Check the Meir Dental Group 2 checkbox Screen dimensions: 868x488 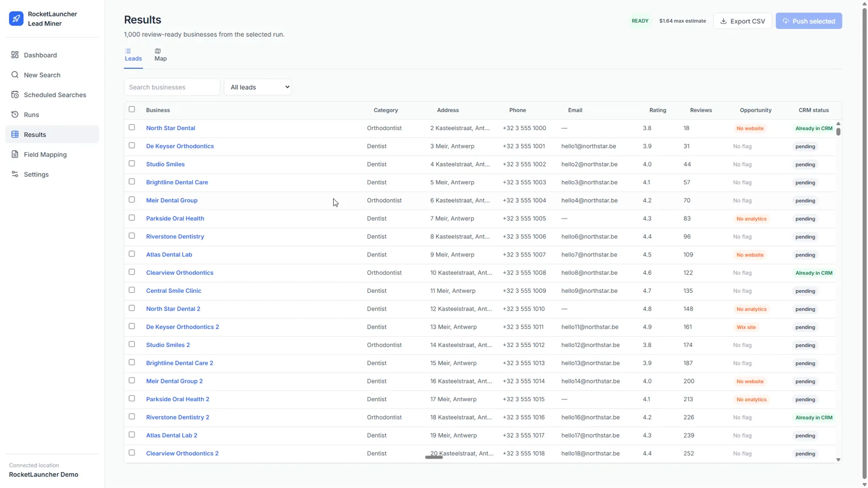click(x=132, y=380)
